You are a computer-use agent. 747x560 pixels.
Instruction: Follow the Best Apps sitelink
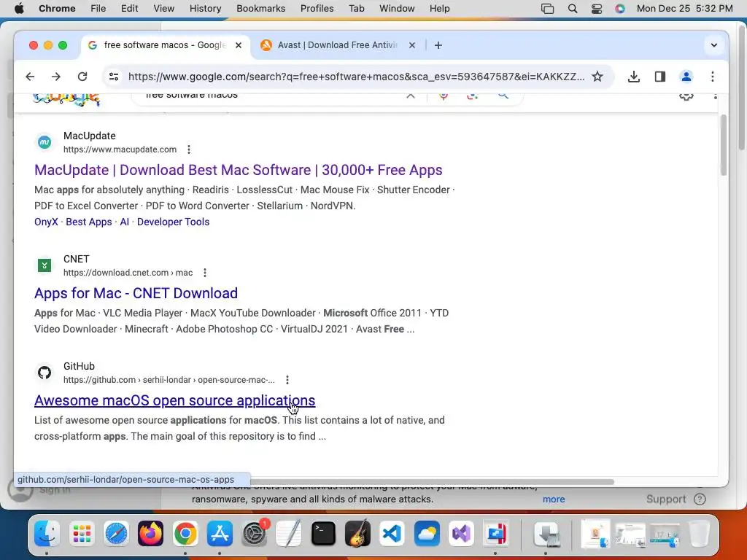point(88,222)
